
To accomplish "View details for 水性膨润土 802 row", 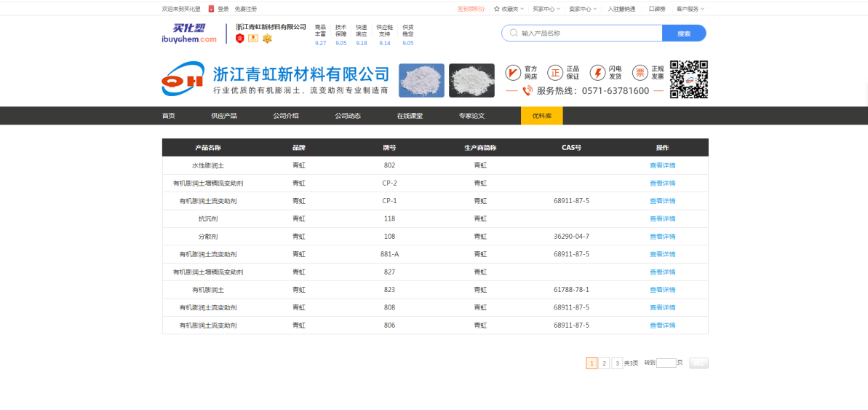I will coord(663,165).
